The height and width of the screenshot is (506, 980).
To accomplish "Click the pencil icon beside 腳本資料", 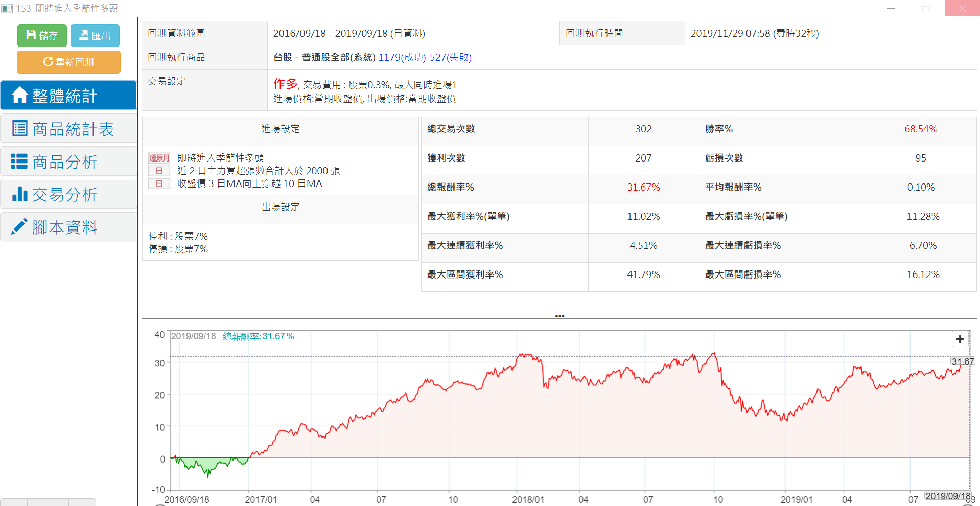I will [x=19, y=226].
